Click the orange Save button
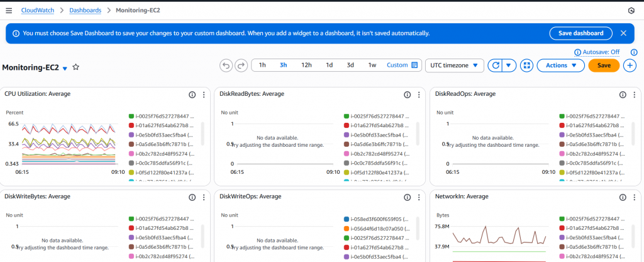This screenshot has height=262, width=644. 604,65
